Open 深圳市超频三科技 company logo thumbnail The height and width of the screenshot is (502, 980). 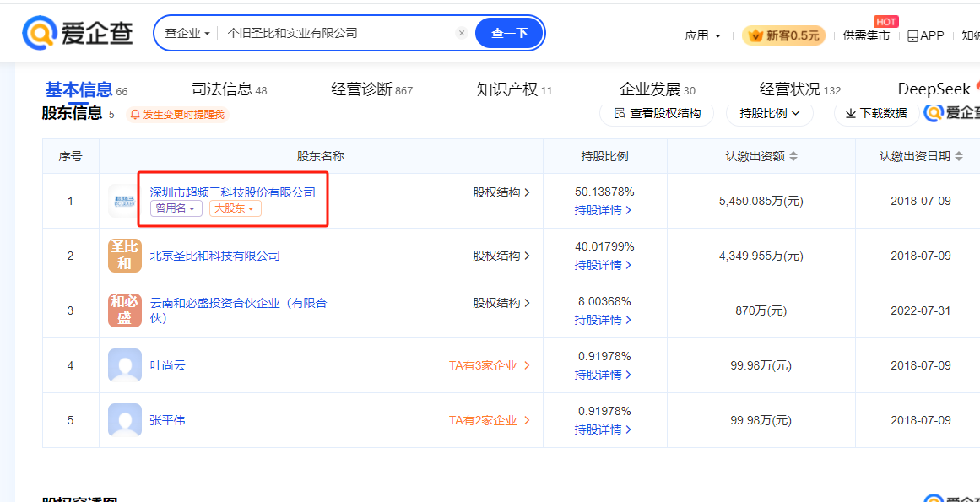[124, 201]
